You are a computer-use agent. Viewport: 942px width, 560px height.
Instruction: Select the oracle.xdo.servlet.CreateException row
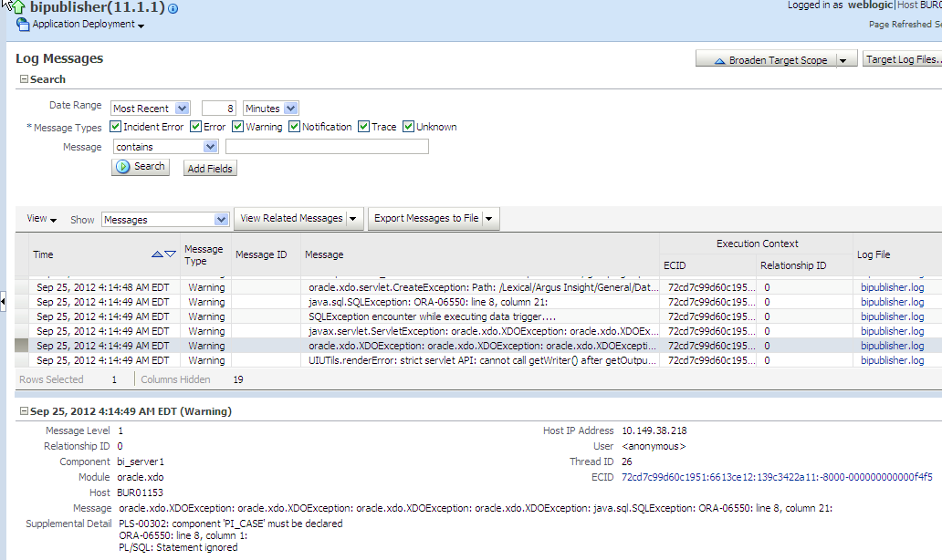(478, 287)
